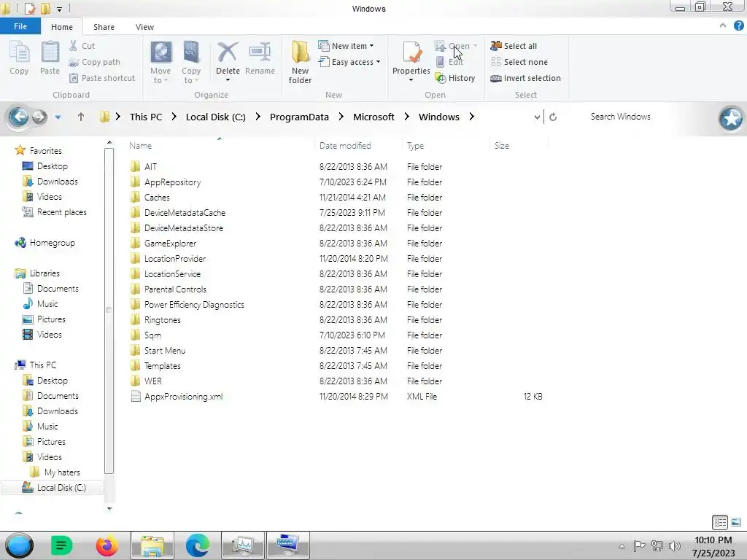Image resolution: width=747 pixels, height=560 pixels.
Task: Click the Copy icon in Clipboard group
Action: [x=19, y=52]
